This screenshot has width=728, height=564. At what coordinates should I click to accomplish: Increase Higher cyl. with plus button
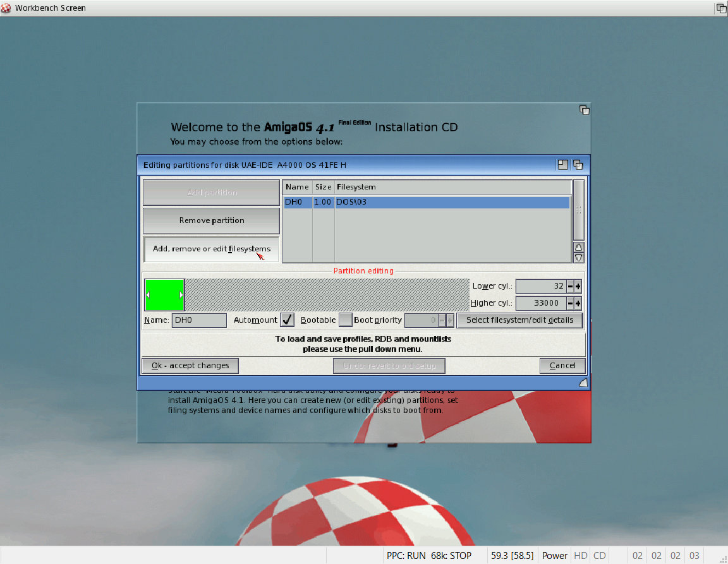click(x=578, y=303)
